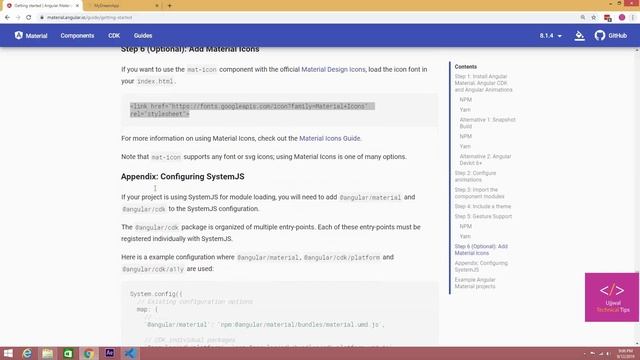Expand the 8.1.4 version dropdown
640x360 pixels.
click(550, 36)
